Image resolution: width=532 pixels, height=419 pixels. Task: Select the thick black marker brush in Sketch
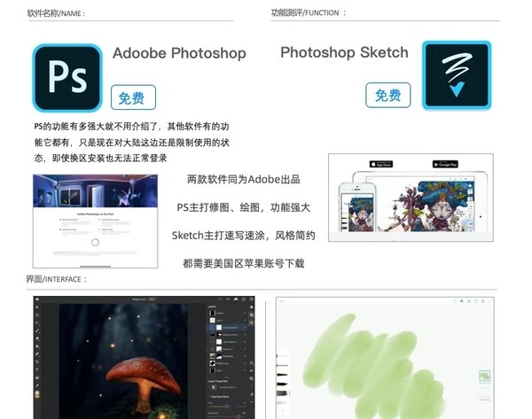click(x=282, y=384)
